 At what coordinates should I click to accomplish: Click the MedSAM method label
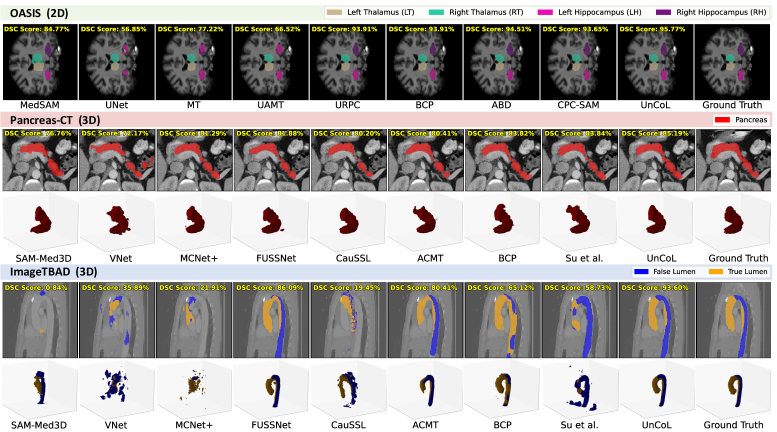click(40, 105)
